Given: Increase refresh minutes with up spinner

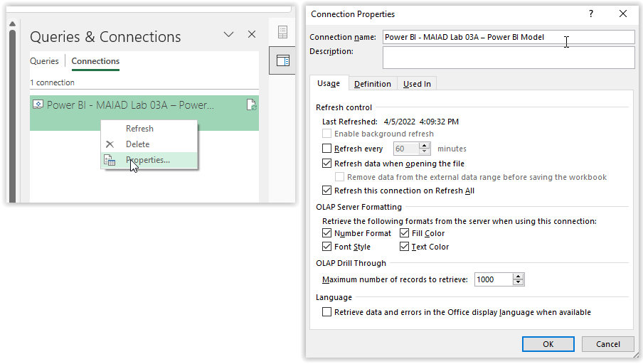Looking at the screenshot, I should coord(425,146).
